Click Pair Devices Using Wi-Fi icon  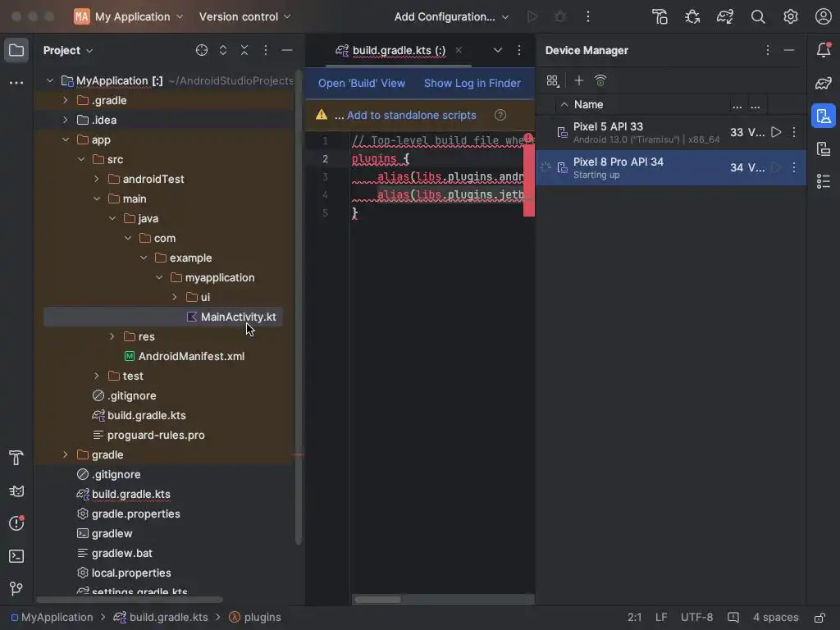point(600,80)
